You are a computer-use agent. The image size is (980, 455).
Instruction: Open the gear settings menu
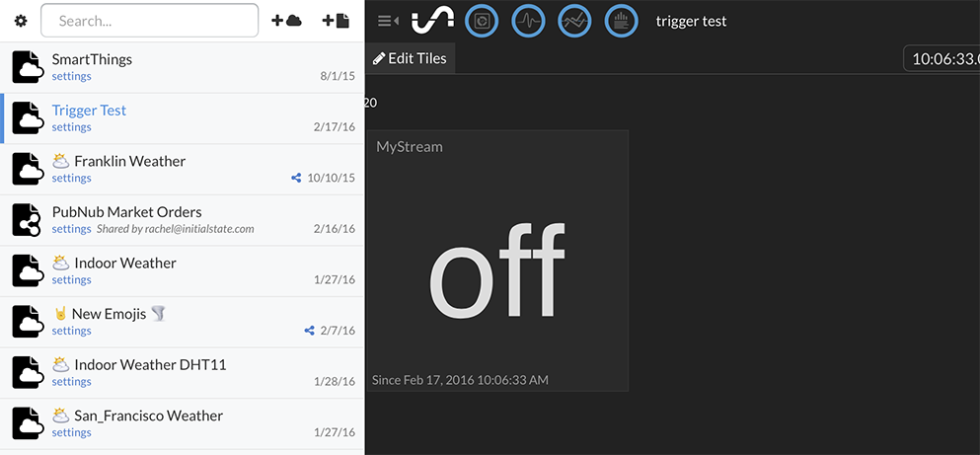click(x=21, y=21)
